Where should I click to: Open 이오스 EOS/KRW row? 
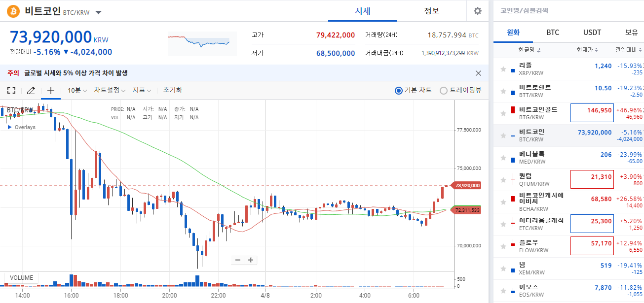568,291
